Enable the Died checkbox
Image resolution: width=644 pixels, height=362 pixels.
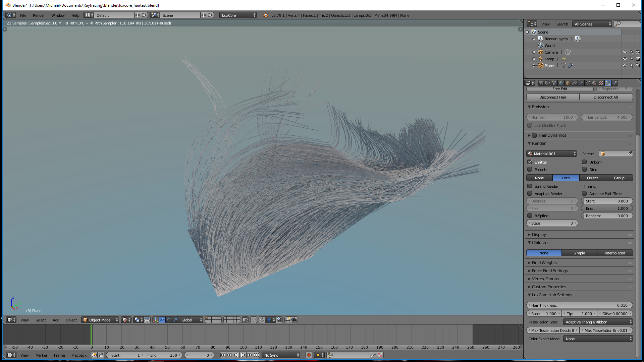point(584,169)
